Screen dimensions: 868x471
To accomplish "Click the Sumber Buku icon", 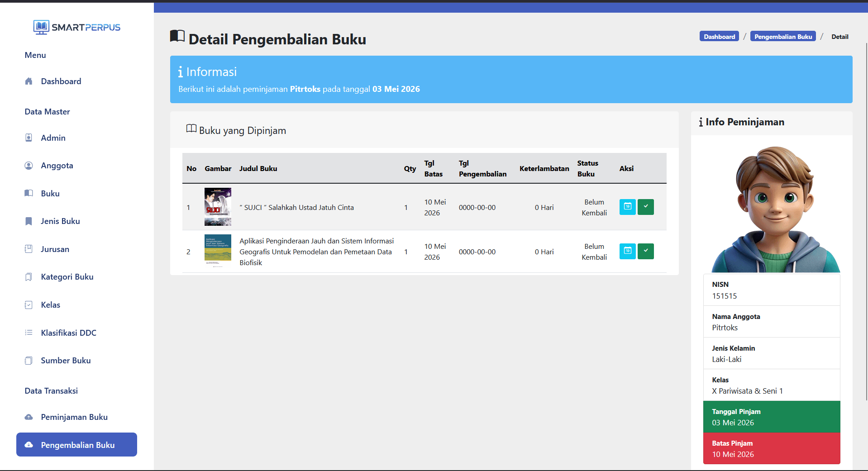I will (29, 361).
